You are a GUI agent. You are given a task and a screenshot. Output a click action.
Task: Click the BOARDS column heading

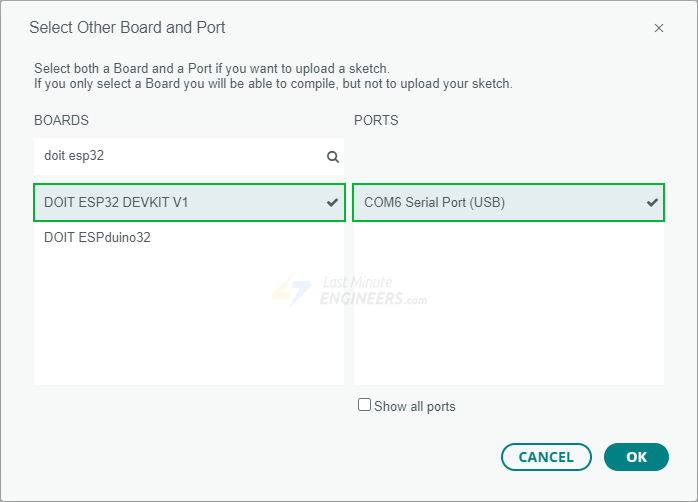[x=61, y=120]
